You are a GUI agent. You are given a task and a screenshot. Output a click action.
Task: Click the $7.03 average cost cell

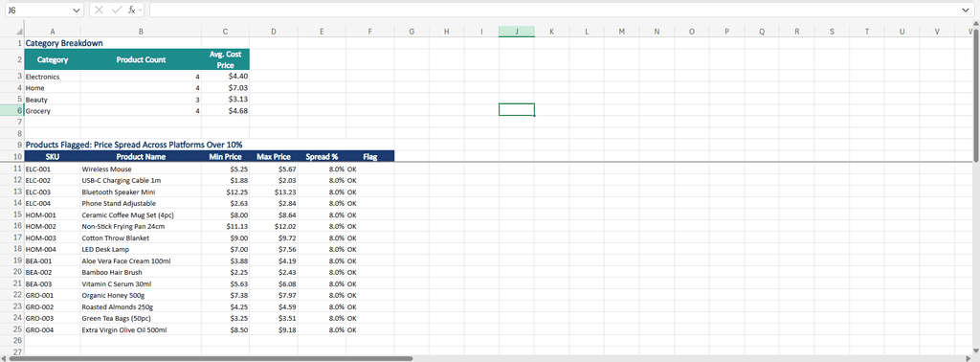click(x=226, y=88)
